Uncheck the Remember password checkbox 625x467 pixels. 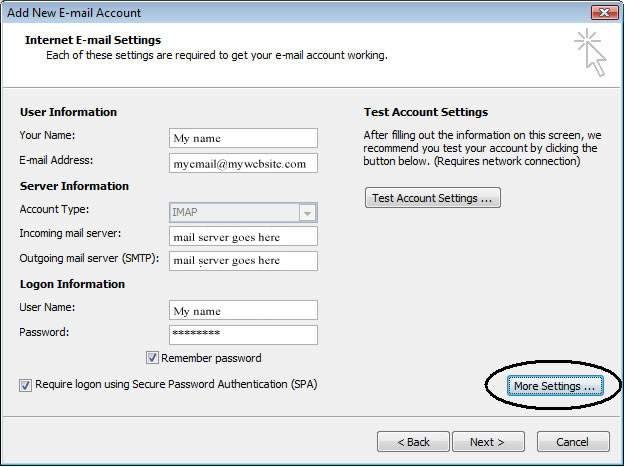[153, 358]
